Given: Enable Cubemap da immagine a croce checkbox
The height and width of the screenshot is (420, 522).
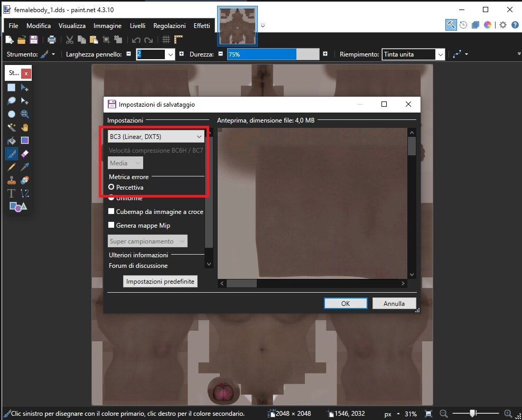Looking at the screenshot, I should coord(111,211).
